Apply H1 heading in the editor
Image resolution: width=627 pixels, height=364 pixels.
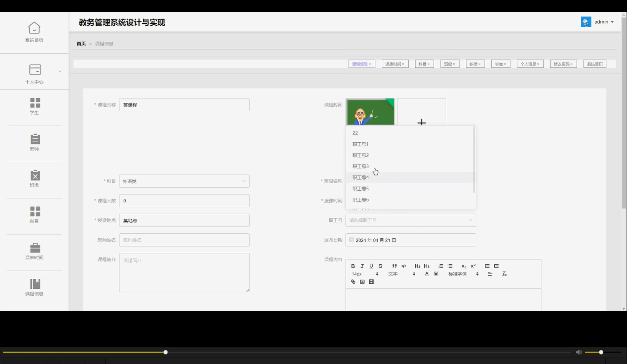click(x=417, y=266)
